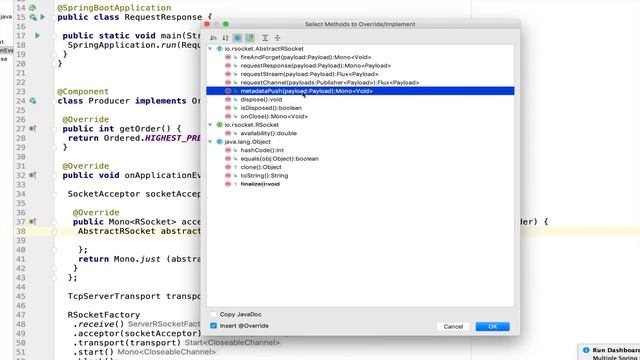The height and width of the screenshot is (360, 640).
Task: Click the info icon in Run Dashboard notification
Action: (586, 350)
